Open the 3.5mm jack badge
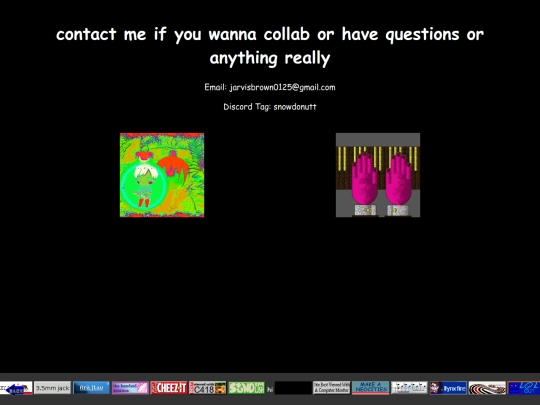 pyautogui.click(x=52, y=388)
